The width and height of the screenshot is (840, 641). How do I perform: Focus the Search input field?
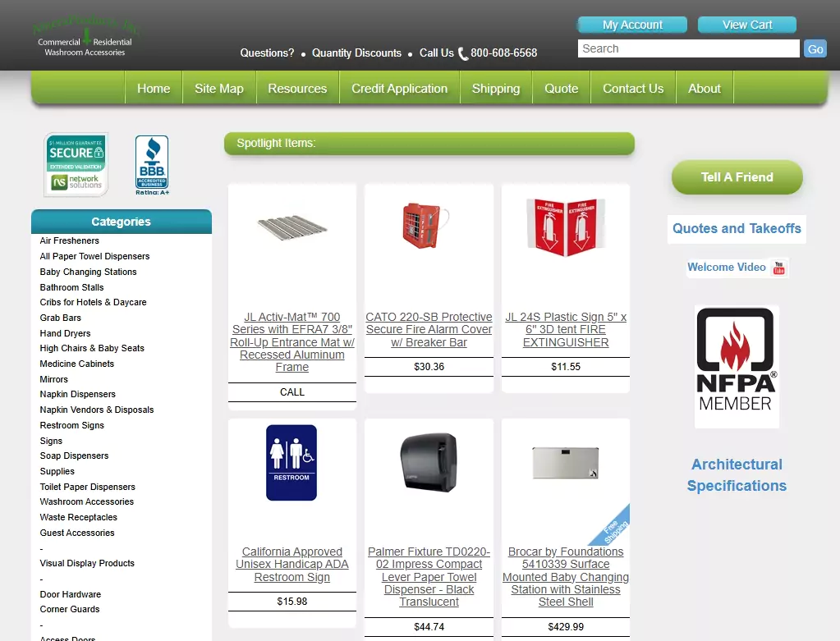click(688, 48)
